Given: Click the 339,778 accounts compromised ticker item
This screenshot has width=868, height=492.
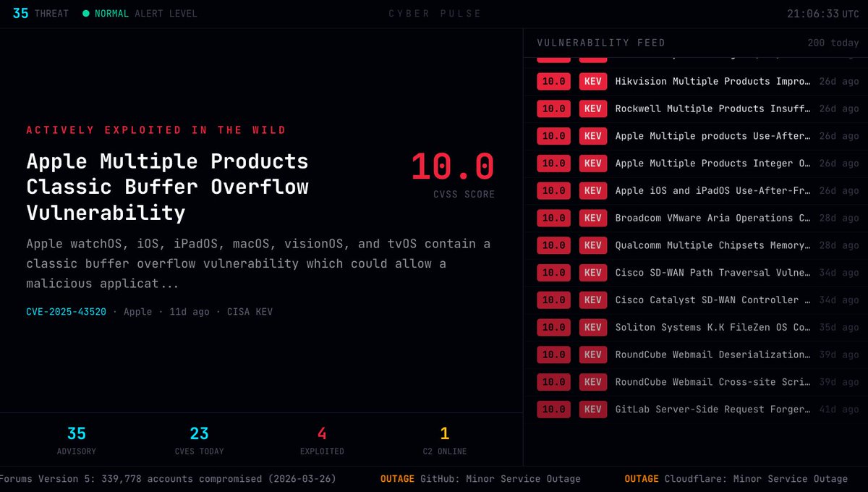Looking at the screenshot, I should point(168,479).
